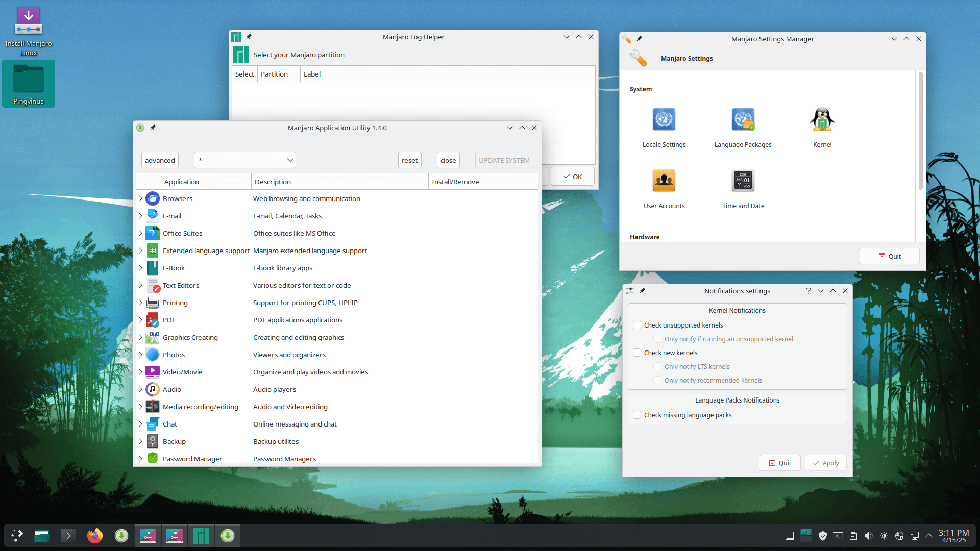Screen dimensions: 980x551
Task: Expand the Text Editors category
Action: click(140, 285)
